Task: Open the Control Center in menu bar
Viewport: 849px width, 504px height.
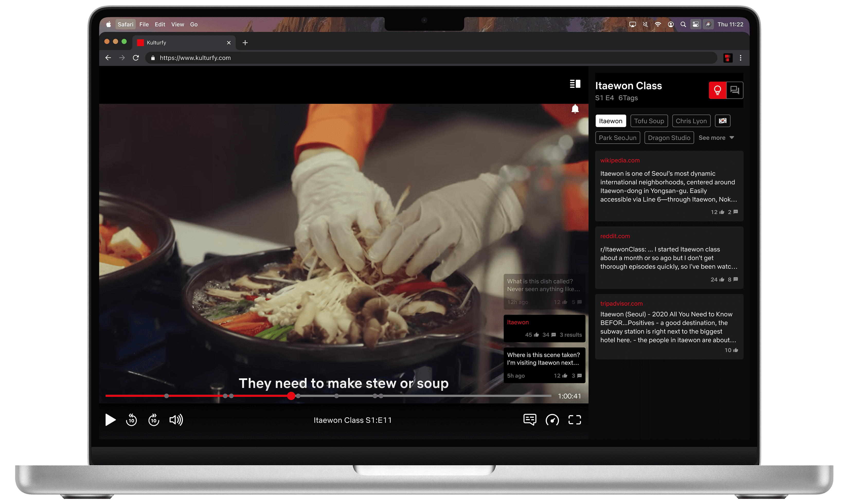Action: (x=695, y=24)
